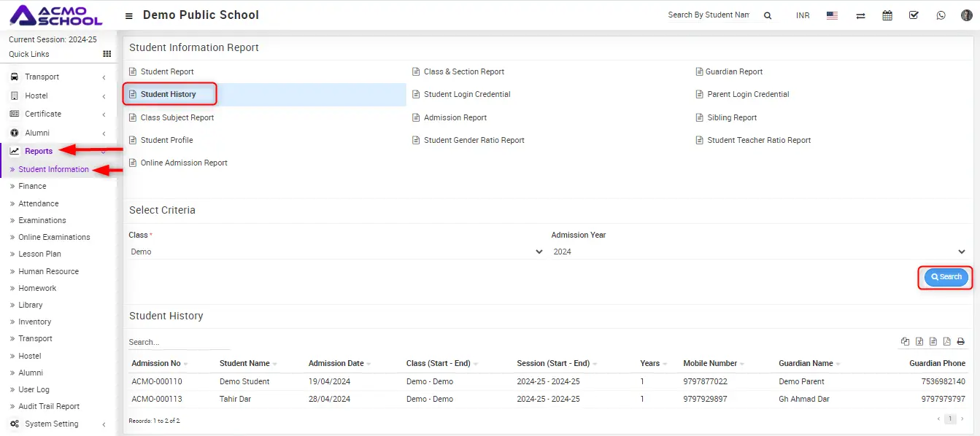Open the Class dropdown
Screen dimensions: 980x436
336,252
